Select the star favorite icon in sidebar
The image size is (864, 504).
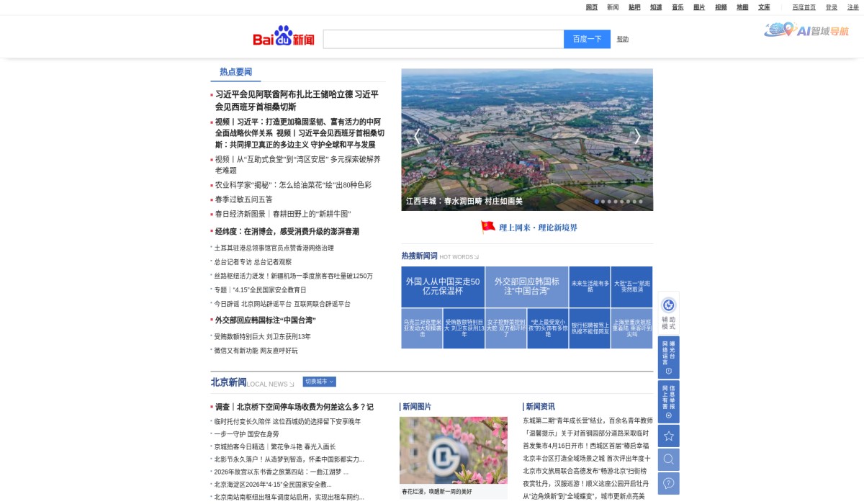[x=669, y=435]
